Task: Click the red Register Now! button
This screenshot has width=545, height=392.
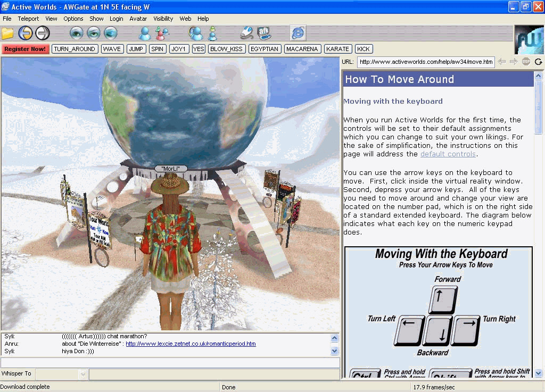Action: click(x=25, y=49)
